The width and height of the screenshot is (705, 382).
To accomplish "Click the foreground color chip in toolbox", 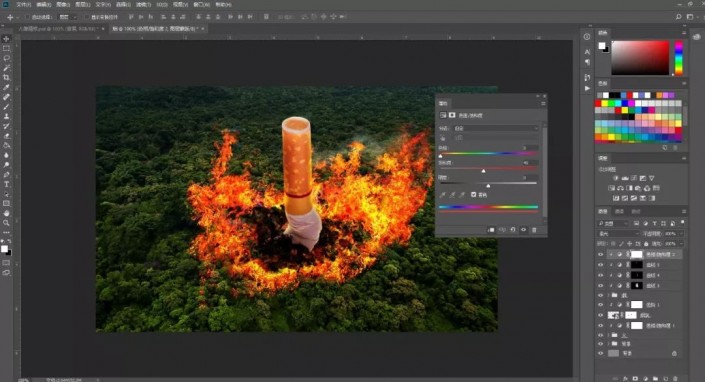I will [x=4, y=249].
